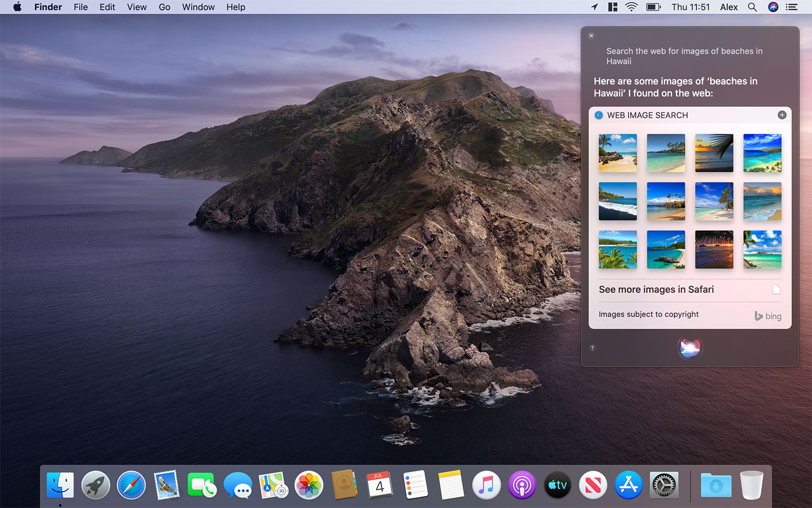The height and width of the screenshot is (508, 812).
Task: Open System Preferences from the Dock
Action: tap(664, 485)
